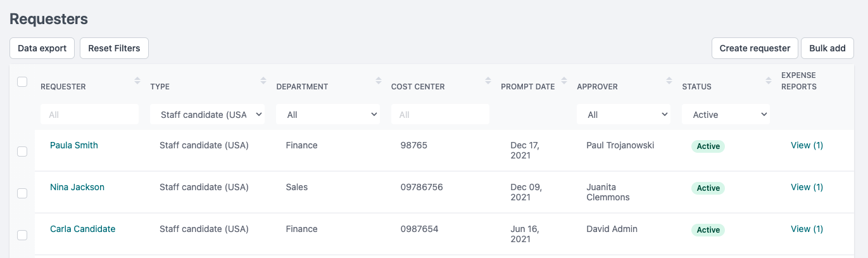The height and width of the screenshot is (258, 868).
Task: Click Create requester button
Action: (x=755, y=48)
